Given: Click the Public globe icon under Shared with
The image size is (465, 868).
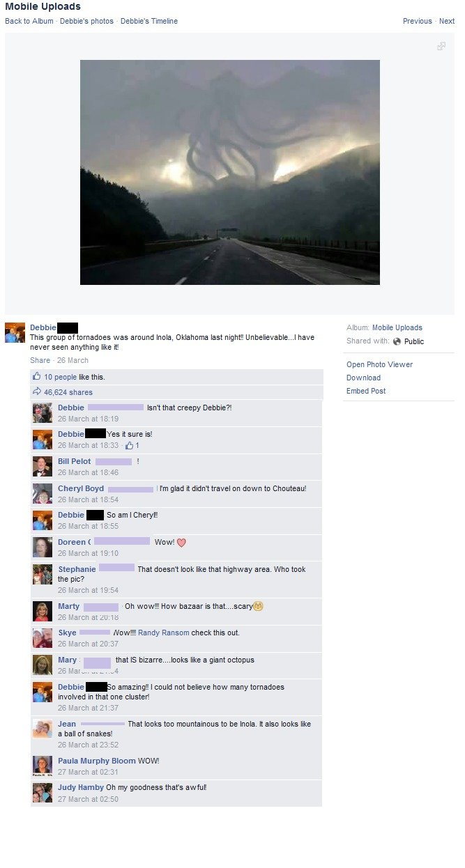Looking at the screenshot, I should coord(397,341).
